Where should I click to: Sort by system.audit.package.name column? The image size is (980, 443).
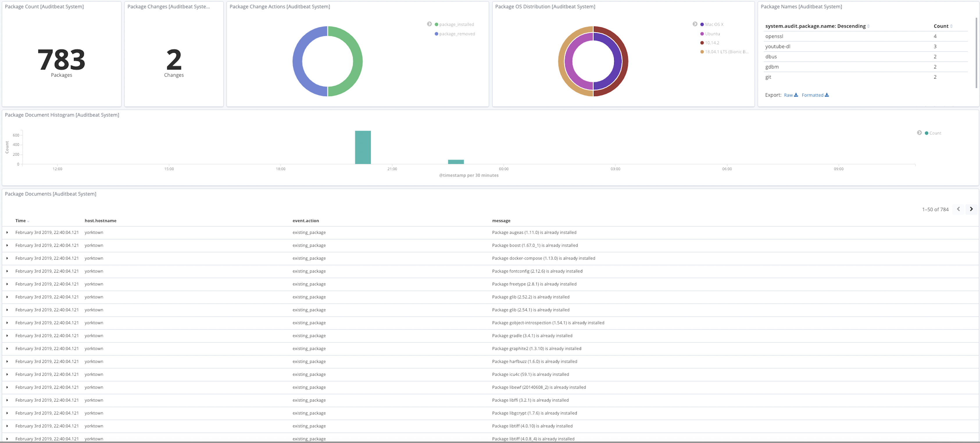pyautogui.click(x=817, y=26)
